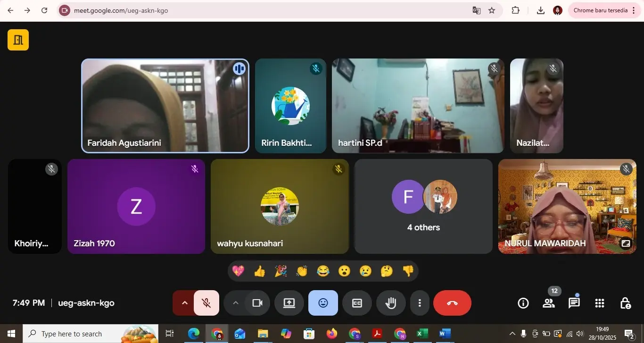Toggle closed captions button
644x343 pixels.
click(357, 303)
